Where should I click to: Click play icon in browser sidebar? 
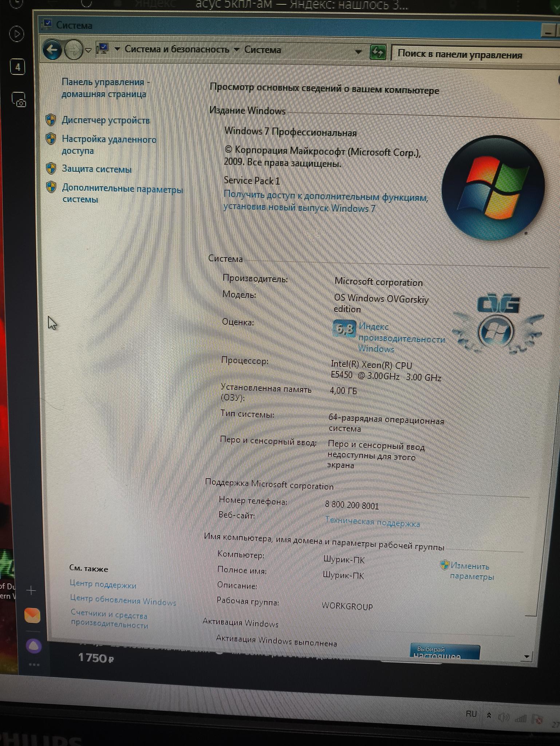(16, 35)
